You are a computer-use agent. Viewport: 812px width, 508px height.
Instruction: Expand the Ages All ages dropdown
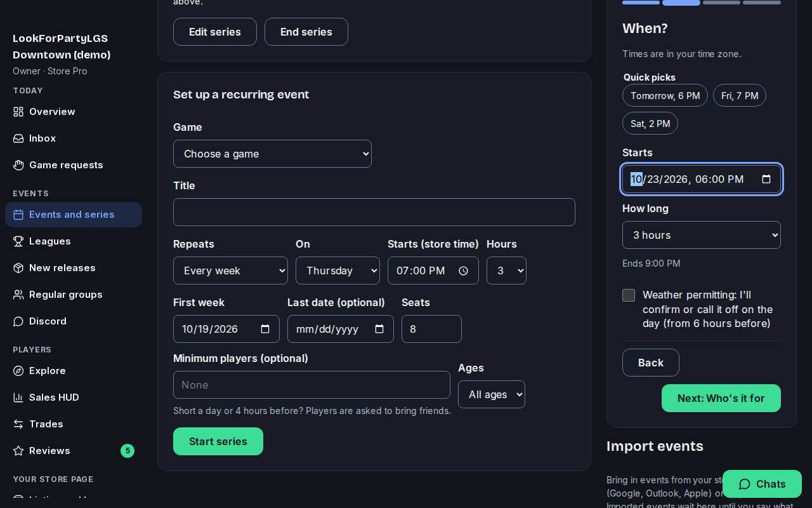coord(492,394)
